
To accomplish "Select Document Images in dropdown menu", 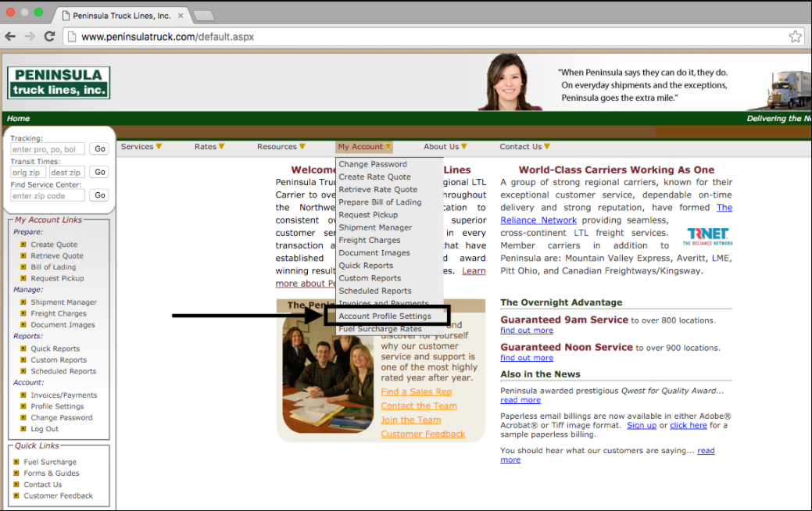I will click(x=374, y=252).
